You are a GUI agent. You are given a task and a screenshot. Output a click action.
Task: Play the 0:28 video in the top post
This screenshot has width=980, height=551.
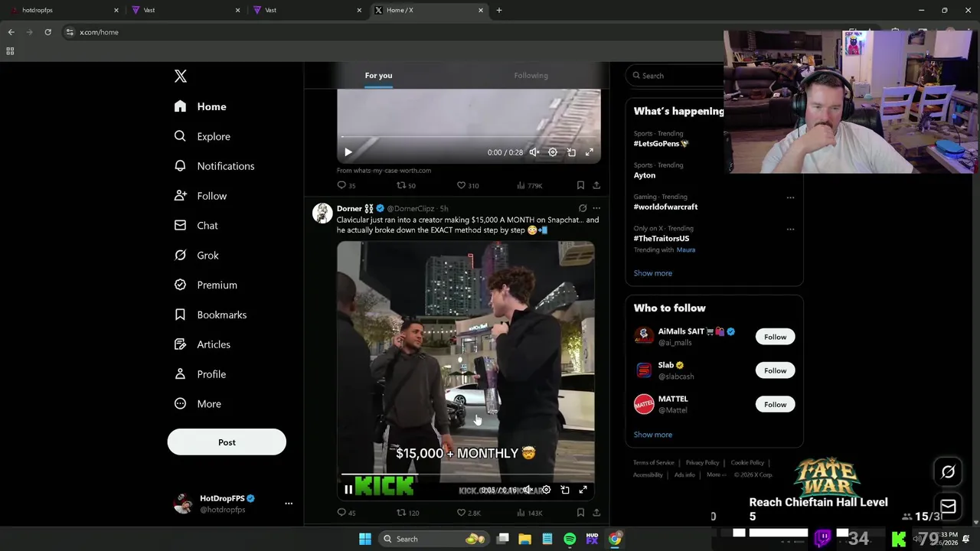pyautogui.click(x=348, y=152)
